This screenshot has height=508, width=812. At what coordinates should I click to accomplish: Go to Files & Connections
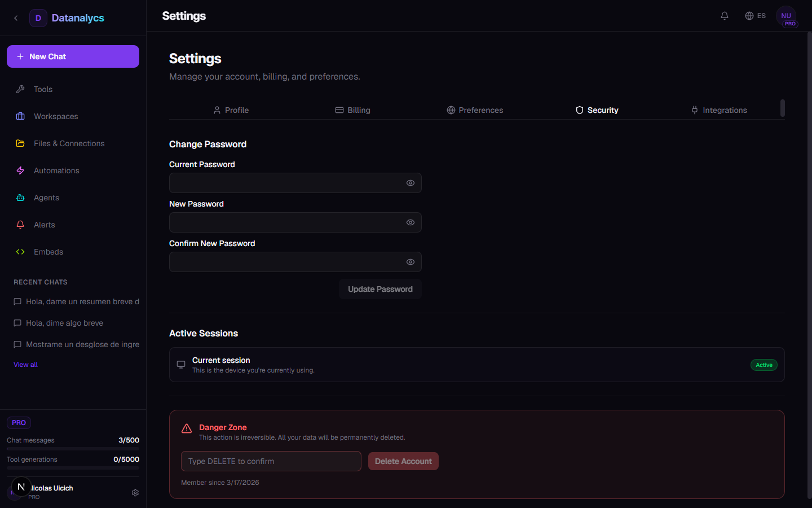pos(69,143)
